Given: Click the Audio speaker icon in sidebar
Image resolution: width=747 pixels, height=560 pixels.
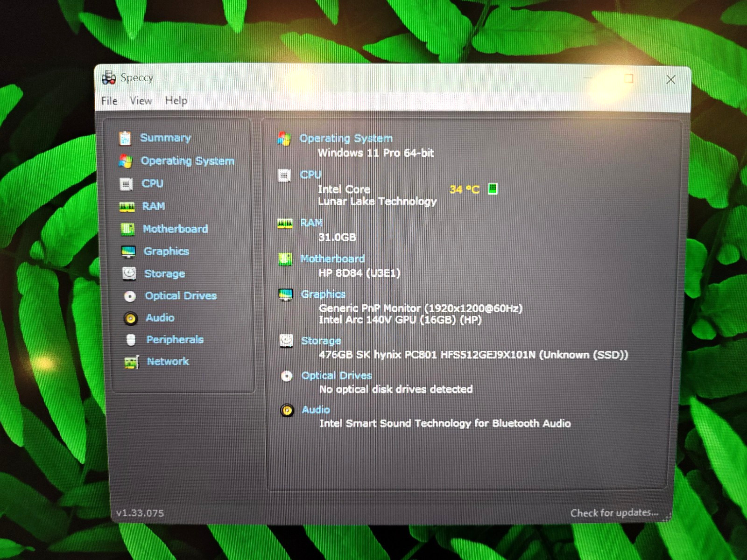Looking at the screenshot, I should [x=131, y=318].
